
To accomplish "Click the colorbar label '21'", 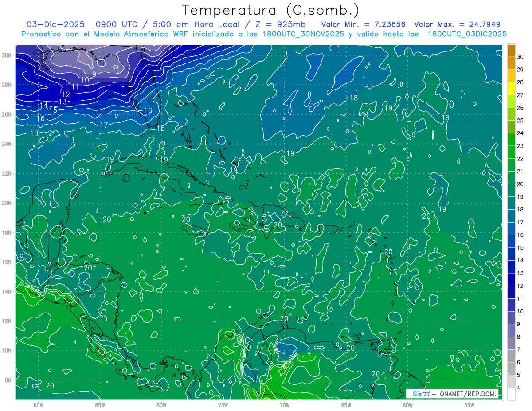I will point(520,171).
